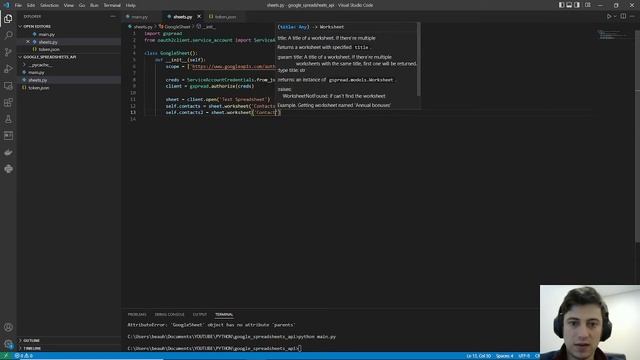The image size is (640, 360).
Task: Toggle primary side bar layout icon
Action: [x=562, y=5]
